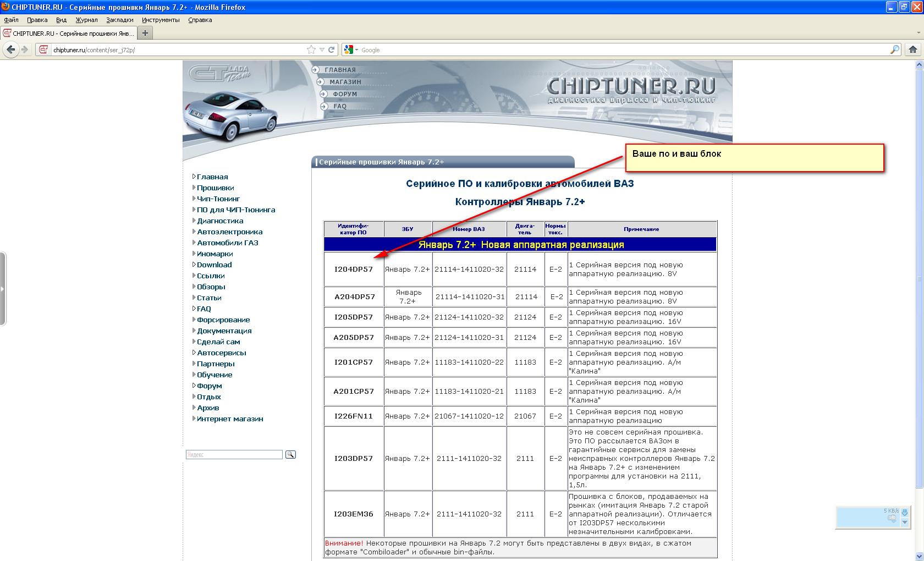The height and width of the screenshot is (561, 924).
Task: Open the Журнал menu
Action: point(86,20)
